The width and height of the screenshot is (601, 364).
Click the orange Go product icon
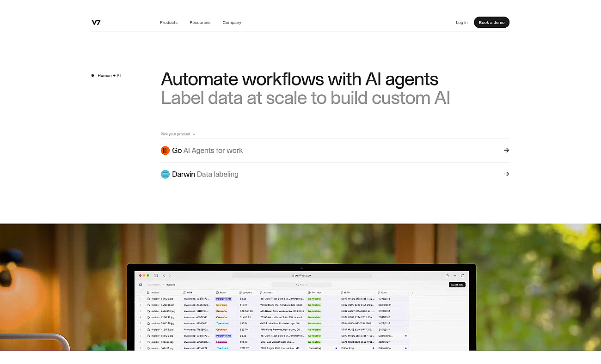point(165,151)
